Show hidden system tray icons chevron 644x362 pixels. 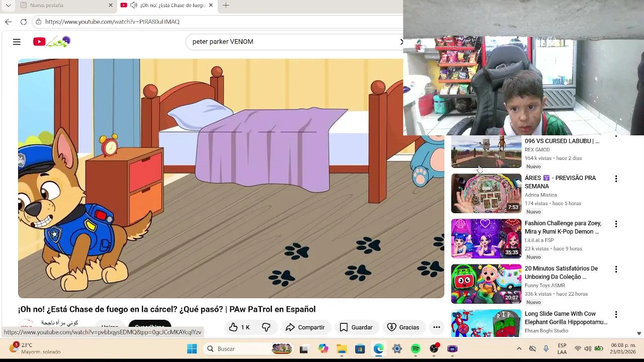519,349
